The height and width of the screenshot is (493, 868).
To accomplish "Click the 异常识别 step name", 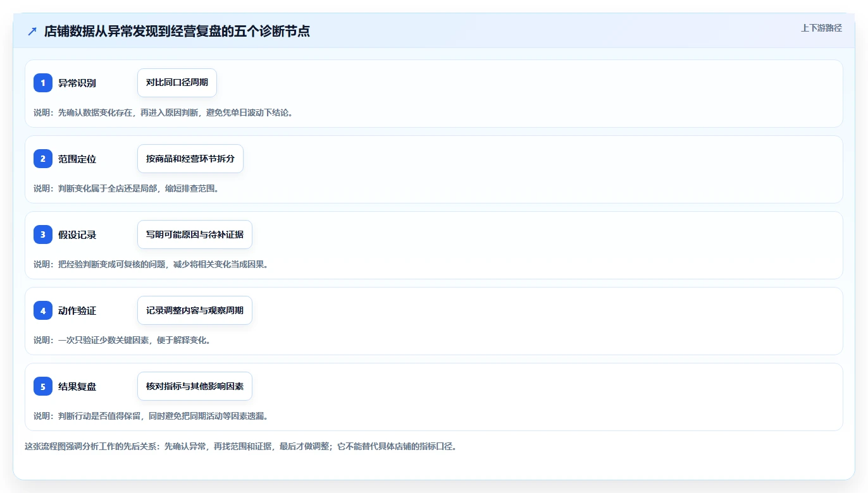I will pyautogui.click(x=77, y=83).
